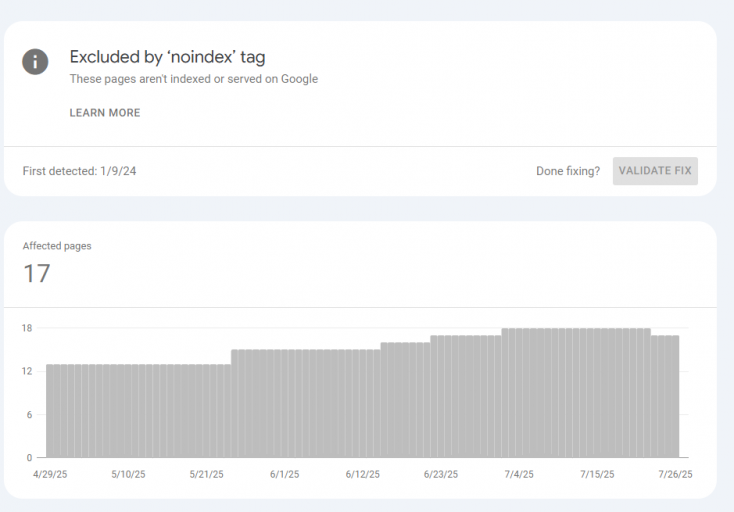734x512 pixels.
Task: Click the chart bar above 6/1/25
Action: (285, 403)
